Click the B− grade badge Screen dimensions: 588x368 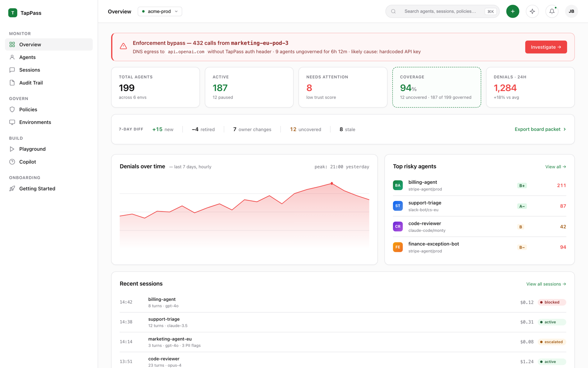[522, 247]
